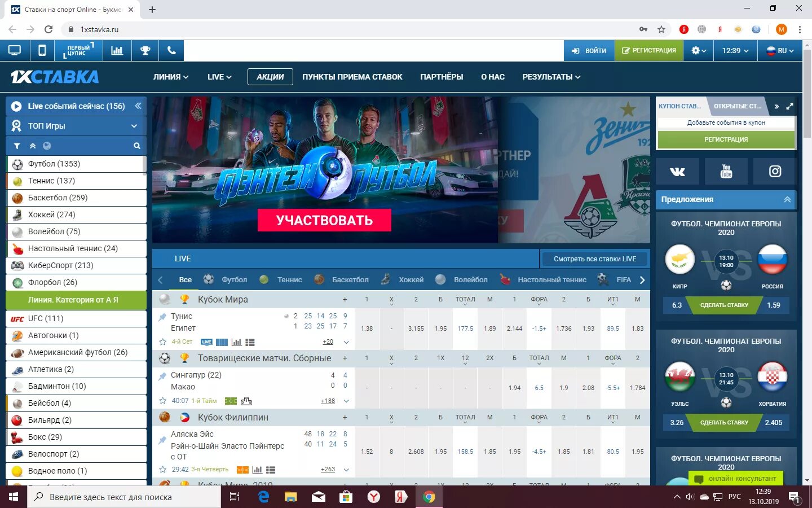Click СДЕЛАТЬ СТАВКУ for Кипр vs Россия
The width and height of the screenshot is (812, 508).
coord(724,305)
